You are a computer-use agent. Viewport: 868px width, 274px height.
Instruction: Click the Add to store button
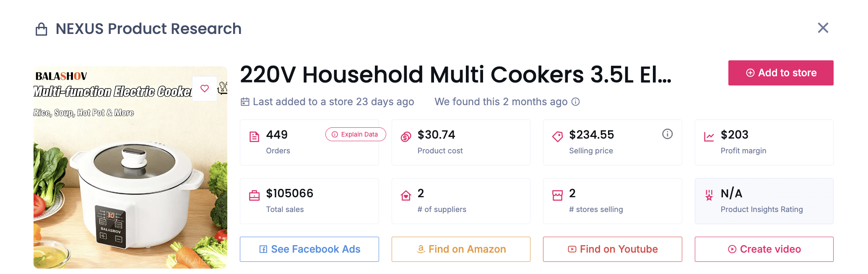click(x=780, y=73)
